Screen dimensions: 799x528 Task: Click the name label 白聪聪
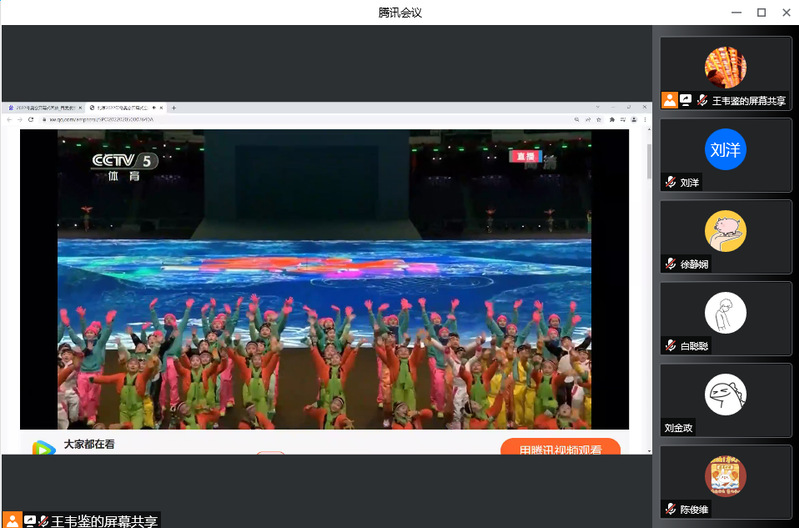tap(694, 346)
